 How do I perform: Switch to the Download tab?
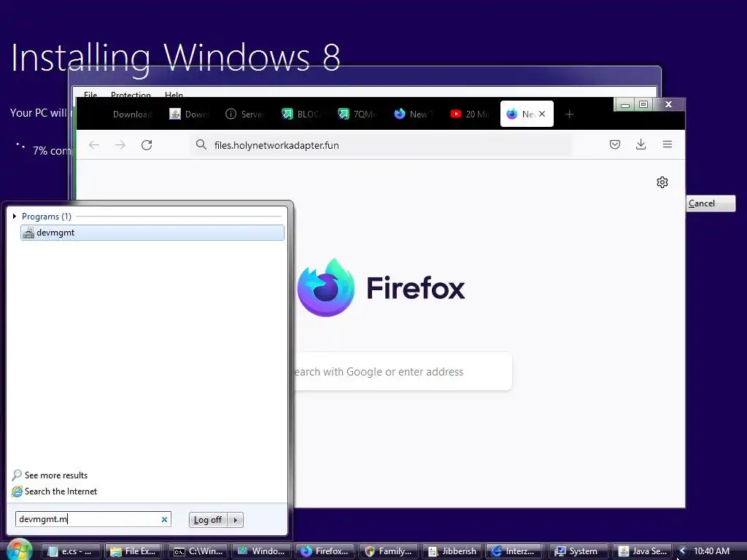[x=132, y=114]
